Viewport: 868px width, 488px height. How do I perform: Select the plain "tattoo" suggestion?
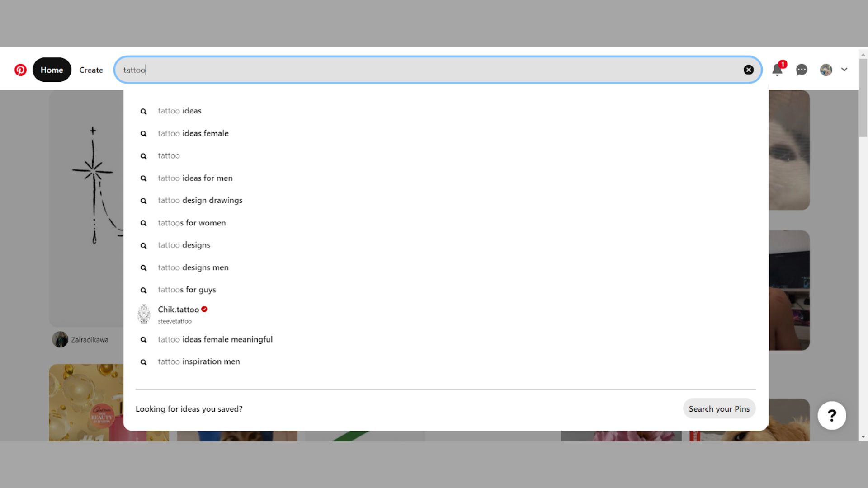(169, 155)
